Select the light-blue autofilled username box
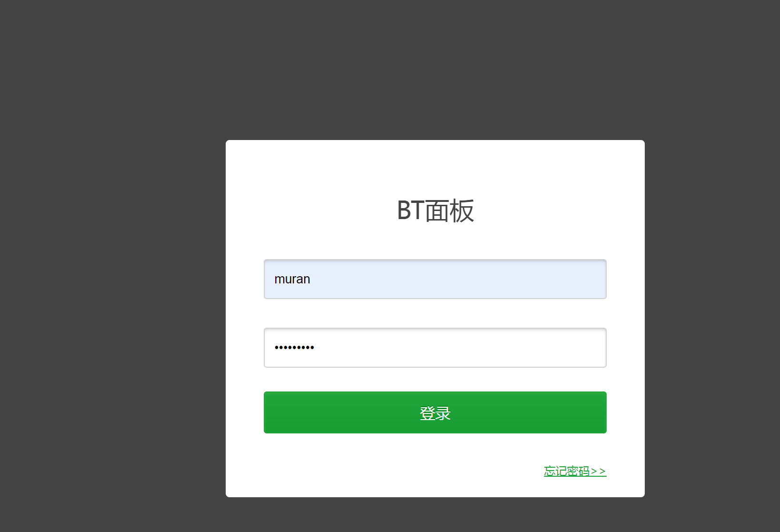780x532 pixels. [435, 279]
